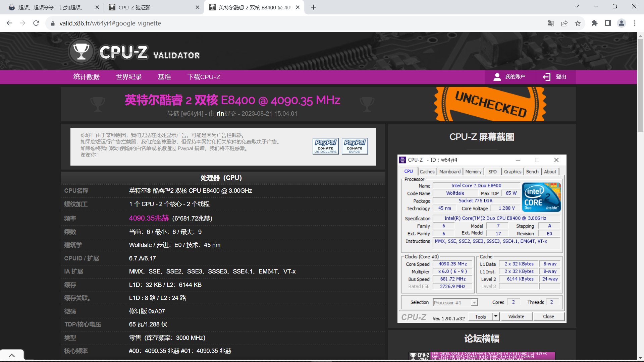Image resolution: width=644 pixels, height=362 pixels.
Task: Click the CPU-Z 屏幕截图 heading
Action: click(x=482, y=137)
